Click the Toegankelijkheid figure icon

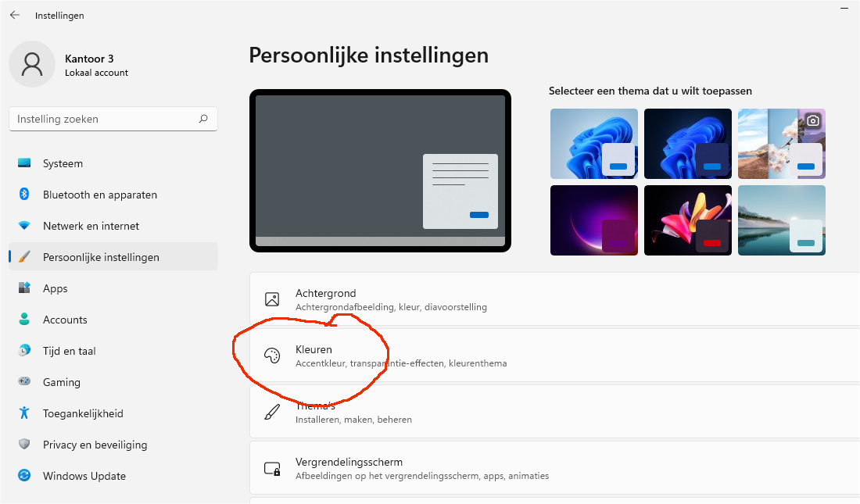point(24,413)
